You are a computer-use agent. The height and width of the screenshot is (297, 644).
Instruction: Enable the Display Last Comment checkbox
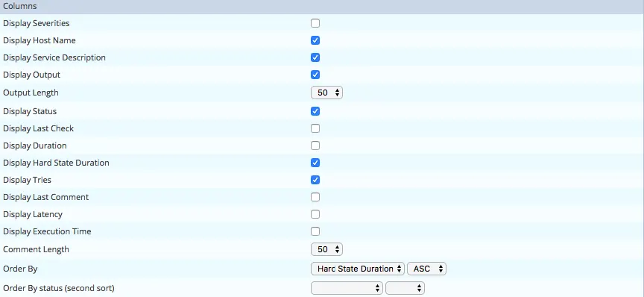(315, 197)
